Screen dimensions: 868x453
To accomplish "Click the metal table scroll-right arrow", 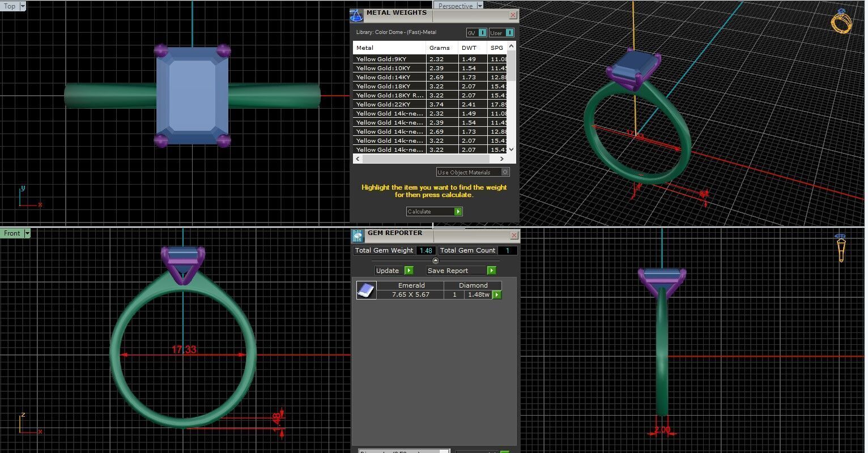I will pos(502,159).
